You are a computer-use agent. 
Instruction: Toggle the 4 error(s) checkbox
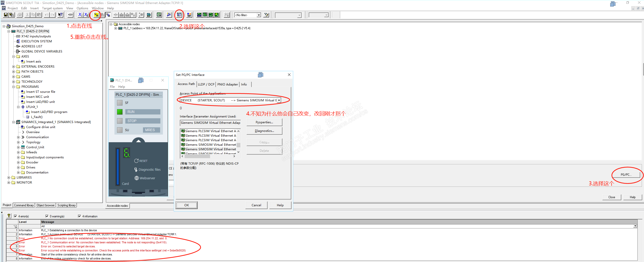pyautogui.click(x=15, y=216)
